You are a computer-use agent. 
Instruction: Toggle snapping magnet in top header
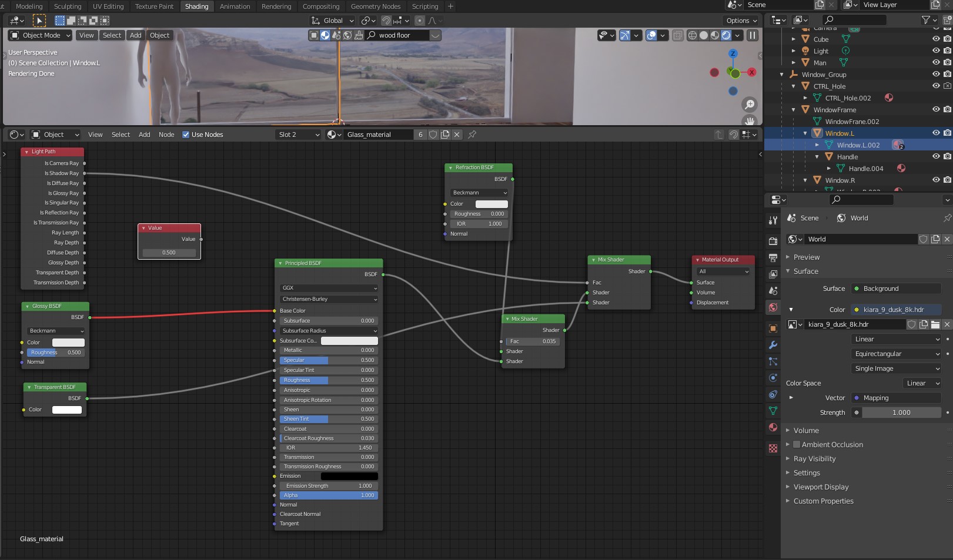pyautogui.click(x=386, y=21)
